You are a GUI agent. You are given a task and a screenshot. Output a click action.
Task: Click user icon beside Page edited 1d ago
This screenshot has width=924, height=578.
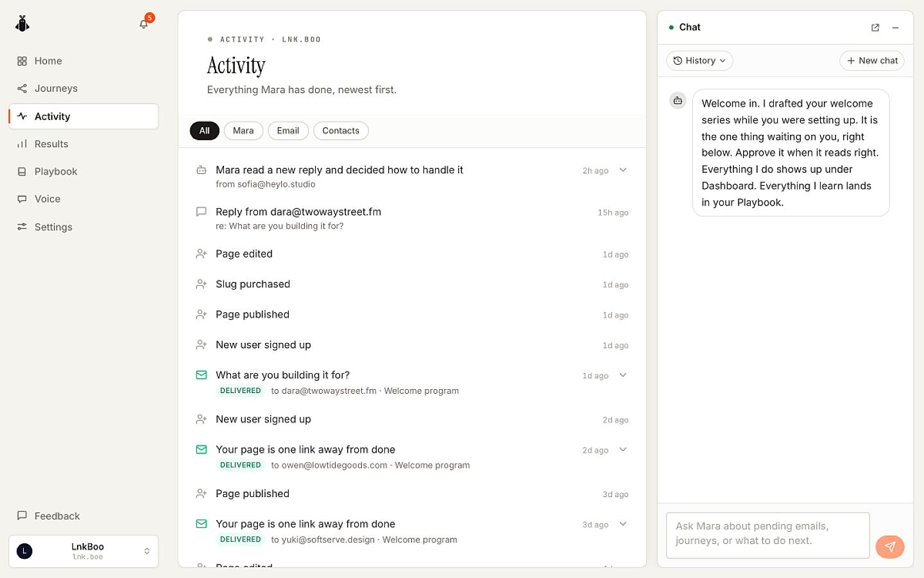pyautogui.click(x=201, y=254)
